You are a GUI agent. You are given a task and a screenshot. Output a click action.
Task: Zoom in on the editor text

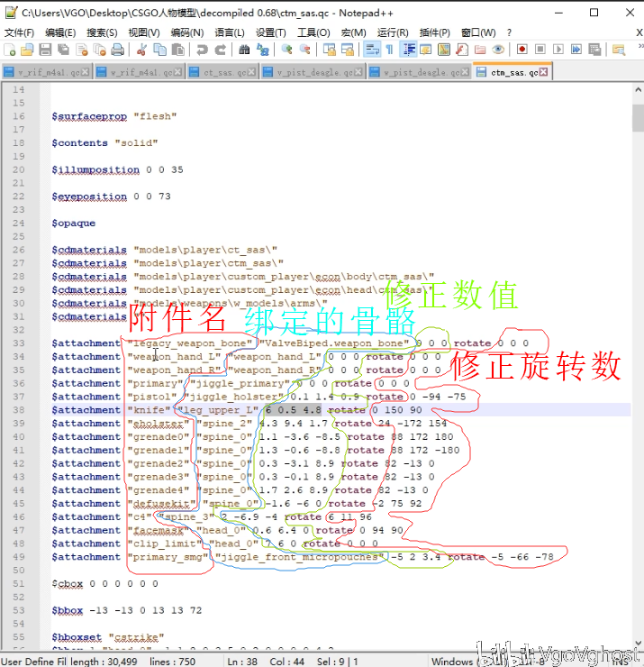(287, 50)
